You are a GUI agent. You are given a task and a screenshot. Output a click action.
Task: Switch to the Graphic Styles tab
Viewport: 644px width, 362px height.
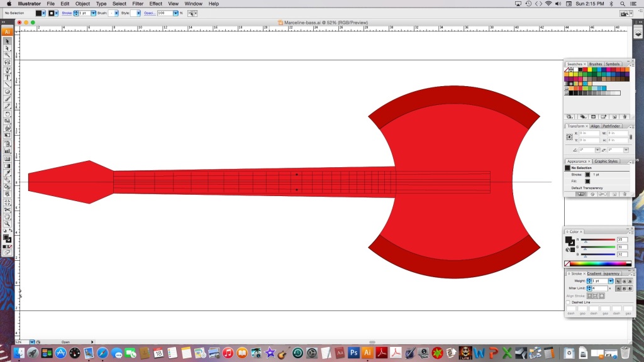click(606, 162)
